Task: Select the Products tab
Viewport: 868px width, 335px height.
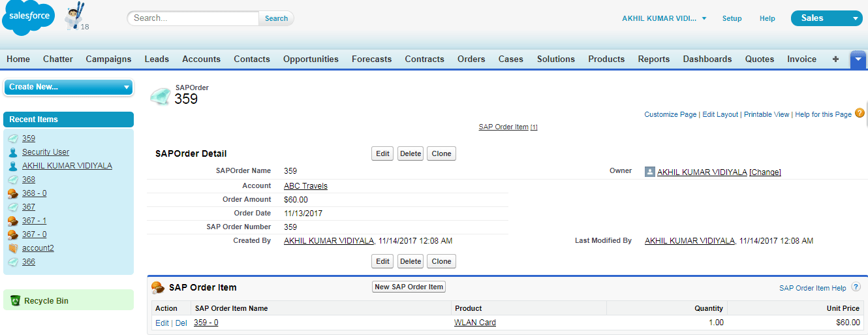Action: tap(606, 59)
